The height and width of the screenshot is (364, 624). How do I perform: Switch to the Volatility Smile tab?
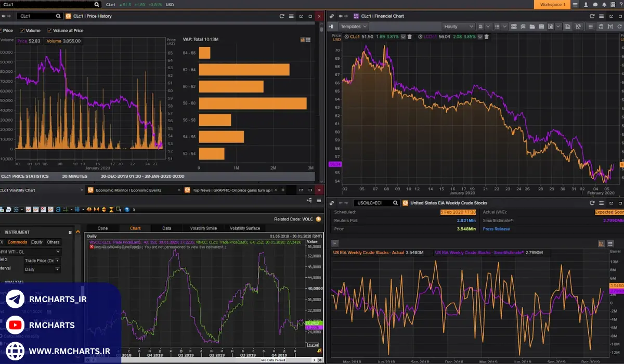click(203, 228)
